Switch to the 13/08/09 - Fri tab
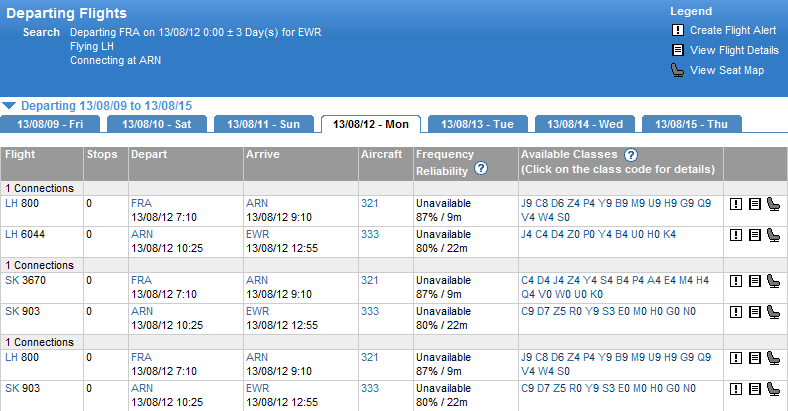 [51, 124]
